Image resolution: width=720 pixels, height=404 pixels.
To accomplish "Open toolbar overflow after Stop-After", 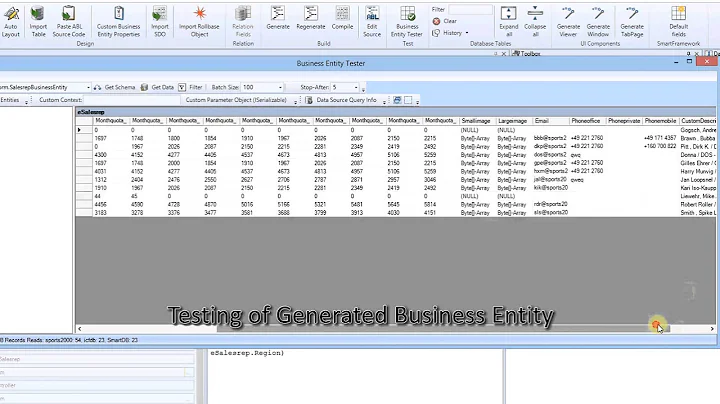I will pyautogui.click(x=363, y=88).
